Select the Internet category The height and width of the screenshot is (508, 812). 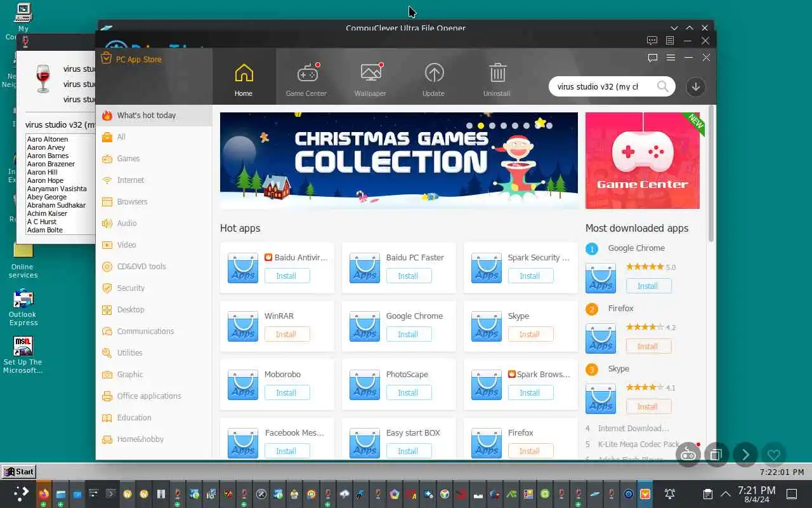[154, 180]
